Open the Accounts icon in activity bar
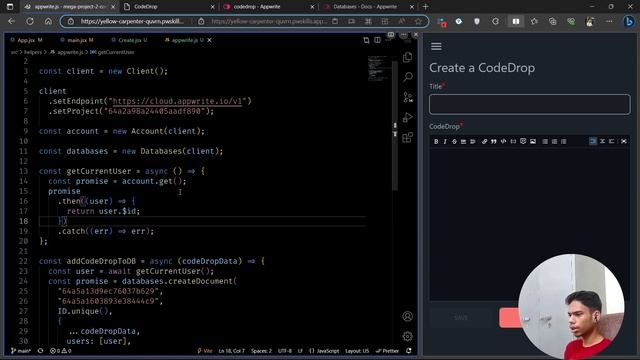Viewport: 640px width, 360px height. [407, 316]
